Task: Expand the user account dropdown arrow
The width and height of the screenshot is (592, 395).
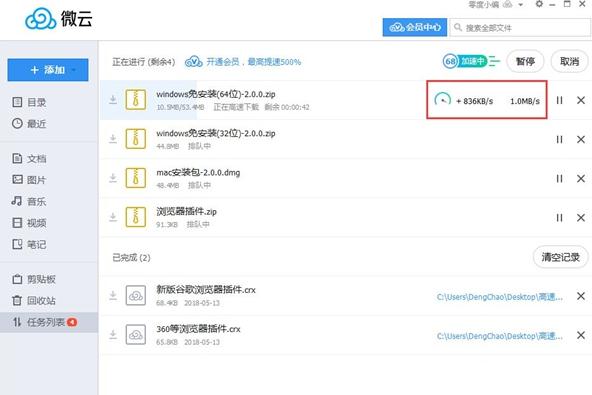Action: point(521,5)
